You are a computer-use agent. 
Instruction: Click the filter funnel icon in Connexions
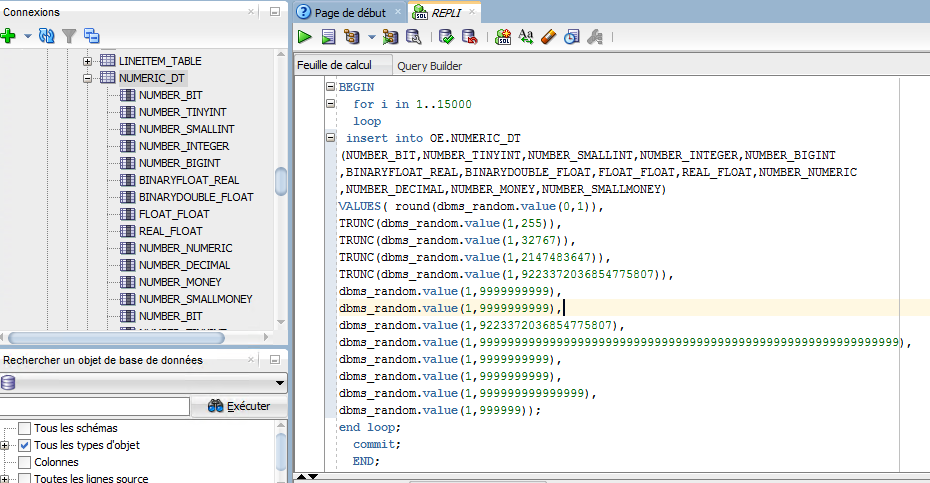click(x=69, y=36)
